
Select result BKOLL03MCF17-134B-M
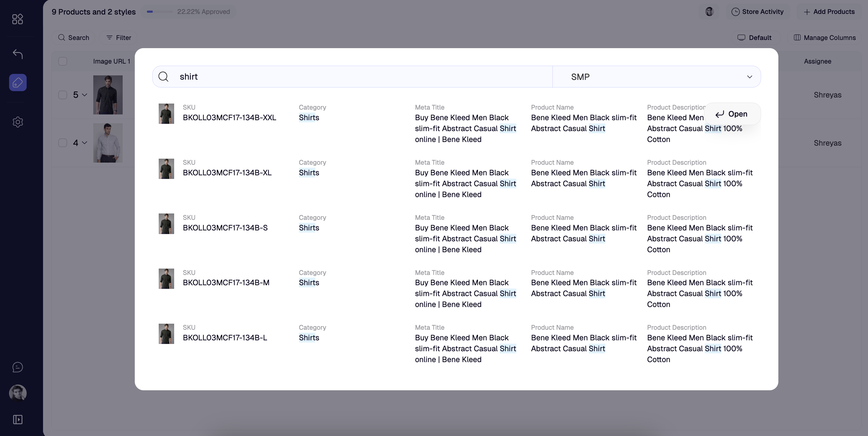pos(226,283)
